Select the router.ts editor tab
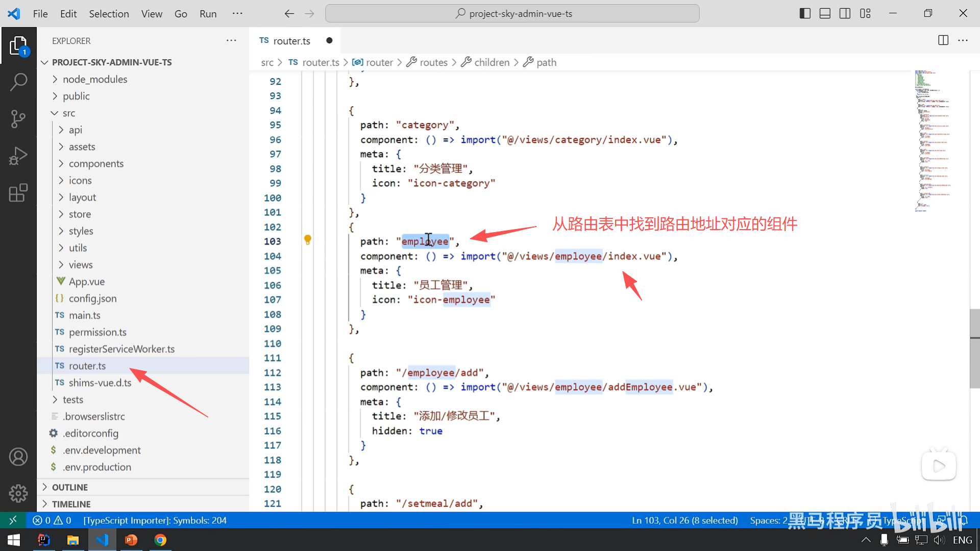Viewport: 980px width, 551px height. 291,41
